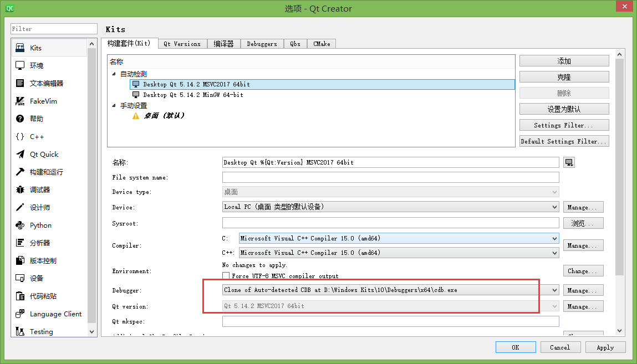Select the 构建和运行 hammer icon
This screenshot has width=637, height=364.
(x=20, y=172)
